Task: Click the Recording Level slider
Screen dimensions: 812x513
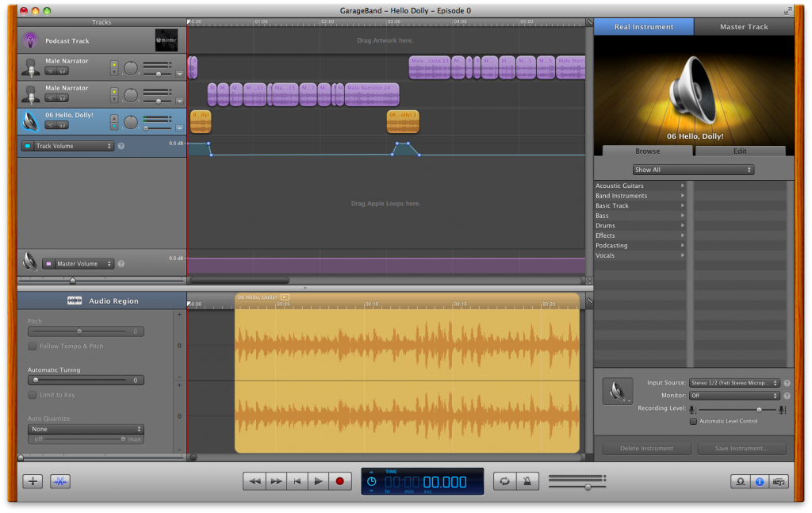Action: [737, 409]
